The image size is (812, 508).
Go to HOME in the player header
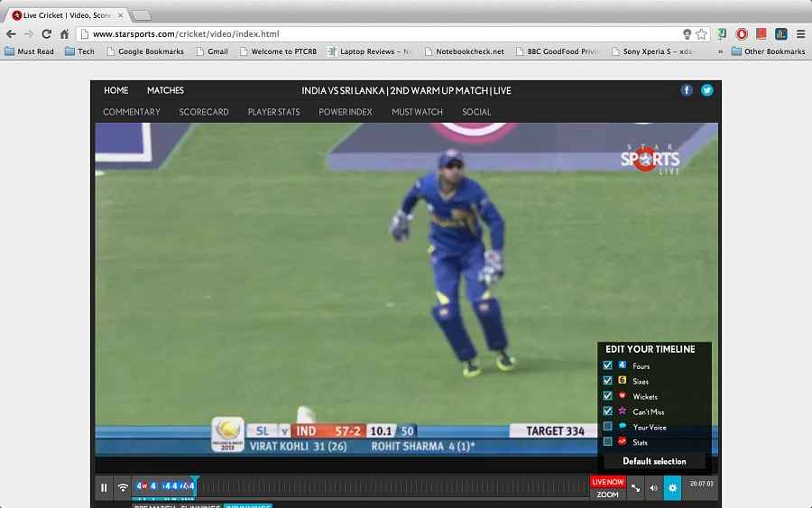point(116,90)
